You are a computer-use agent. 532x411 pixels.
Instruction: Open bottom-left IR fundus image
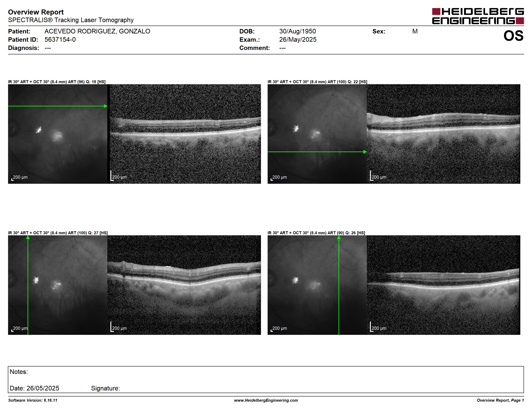[57, 285]
